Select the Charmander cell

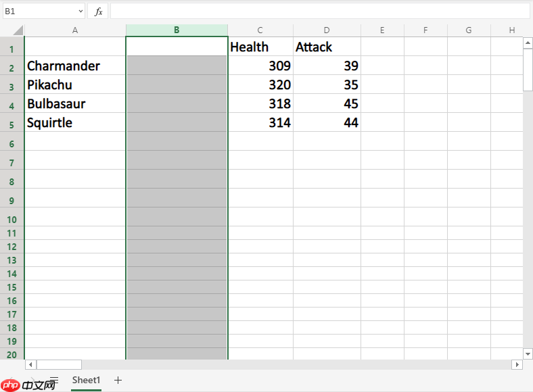tap(75, 66)
